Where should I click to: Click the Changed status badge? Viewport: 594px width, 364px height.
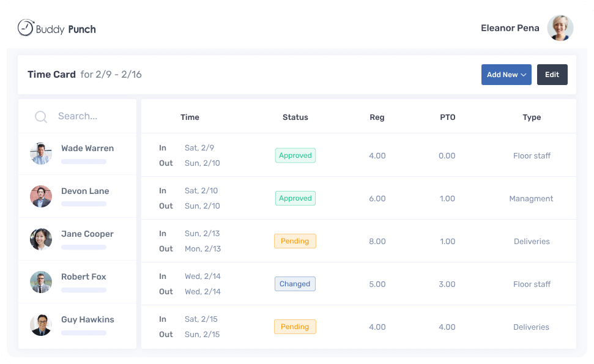pos(295,284)
